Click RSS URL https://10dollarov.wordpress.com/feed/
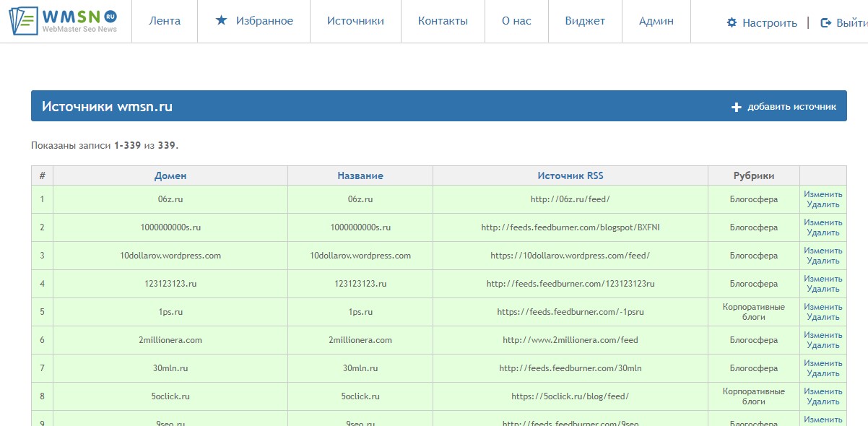Image resolution: width=868 pixels, height=426 pixels. pos(570,256)
